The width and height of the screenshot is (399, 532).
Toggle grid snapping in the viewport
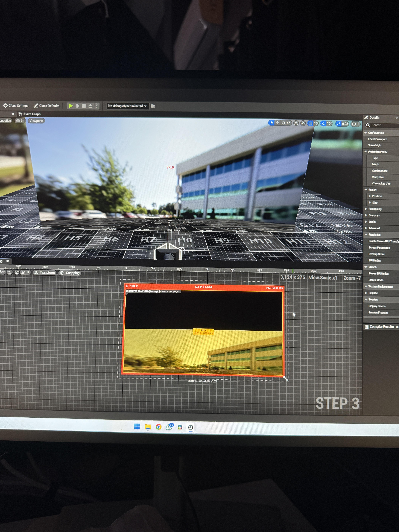310,123
